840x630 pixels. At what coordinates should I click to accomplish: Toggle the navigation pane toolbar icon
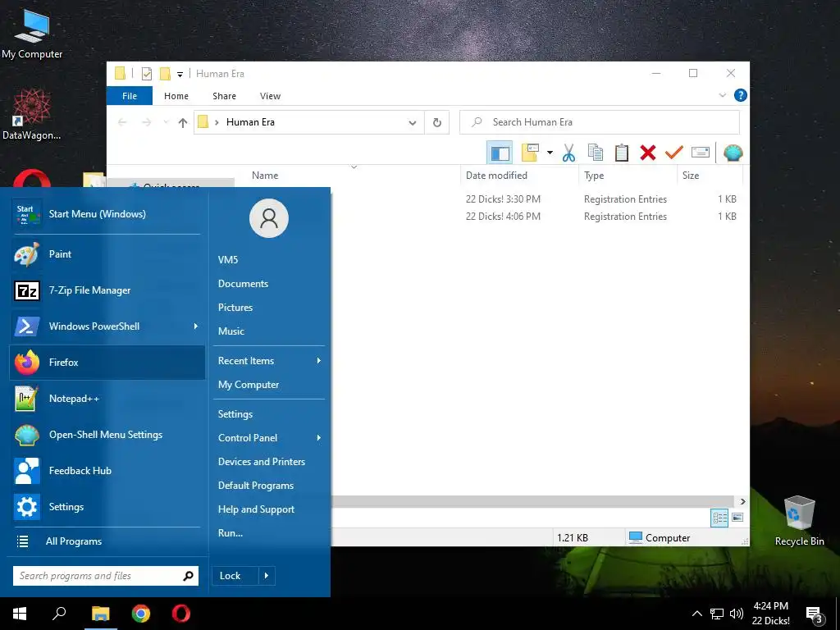click(x=500, y=153)
